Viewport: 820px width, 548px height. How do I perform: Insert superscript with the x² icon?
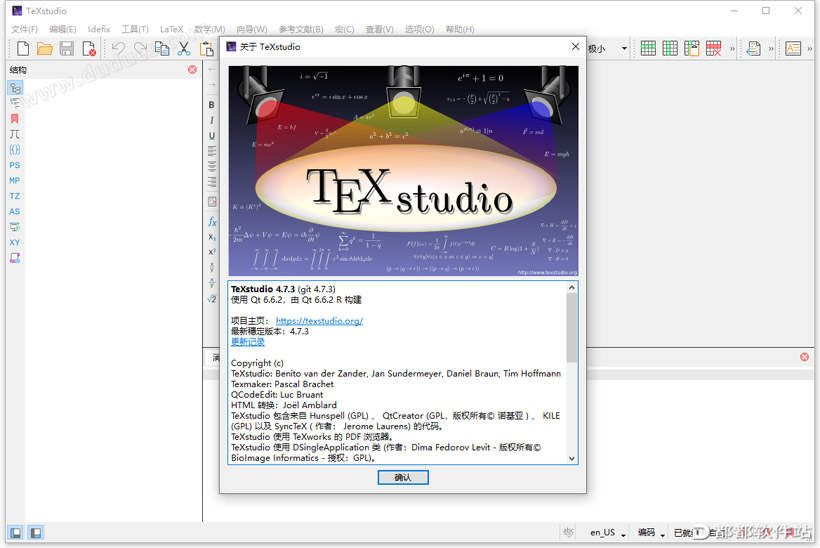click(212, 252)
